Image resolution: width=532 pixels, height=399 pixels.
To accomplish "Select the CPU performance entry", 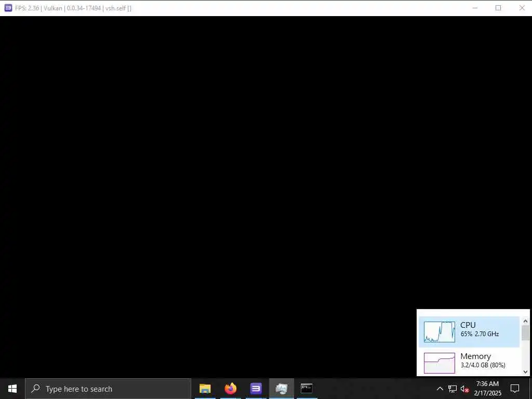I will [469, 332].
